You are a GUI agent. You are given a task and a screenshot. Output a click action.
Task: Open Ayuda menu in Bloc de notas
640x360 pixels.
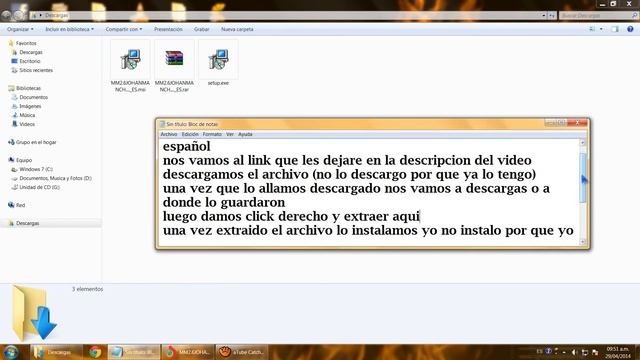[x=245, y=134]
